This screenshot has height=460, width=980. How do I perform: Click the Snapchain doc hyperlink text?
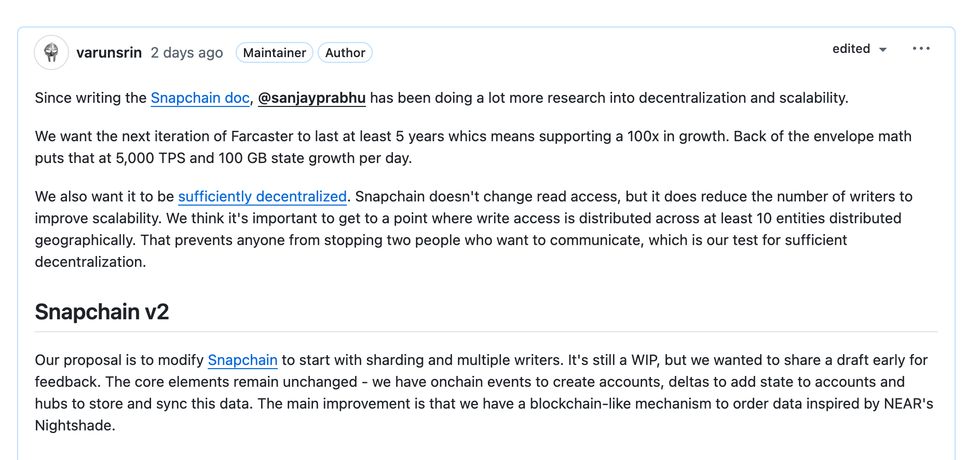click(x=199, y=98)
